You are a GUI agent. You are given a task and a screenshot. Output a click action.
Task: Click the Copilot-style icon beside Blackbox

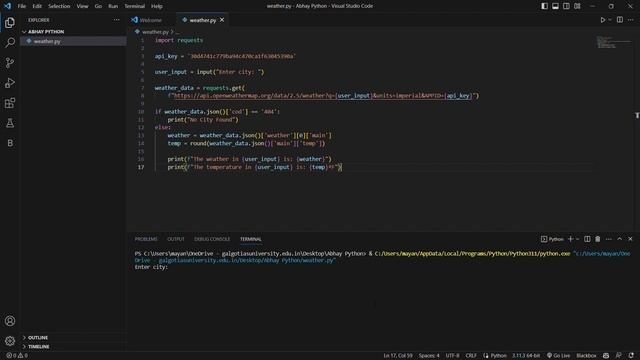[x=606, y=356]
